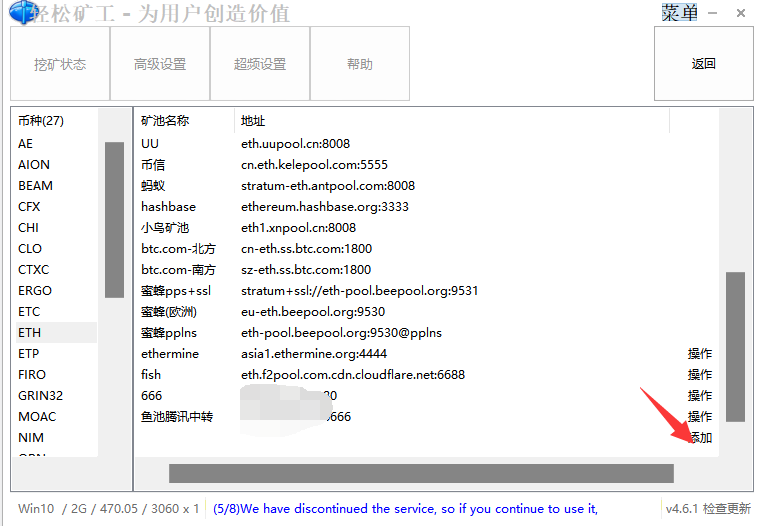Click the ethereum.hashbase.org:3333 address

[325, 207]
